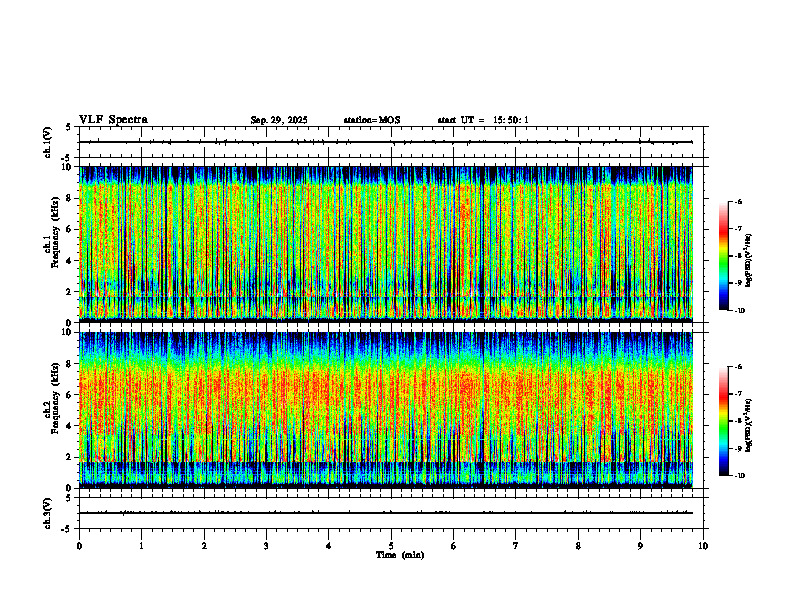Click the "0" tick on the time axis
Screen dimensions: 792x612
click(x=79, y=546)
